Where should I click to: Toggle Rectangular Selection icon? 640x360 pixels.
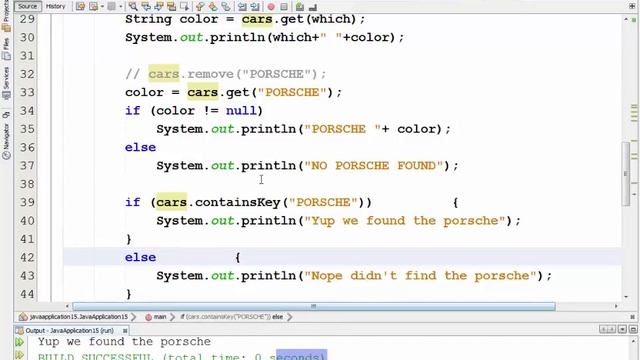[x=184, y=7]
